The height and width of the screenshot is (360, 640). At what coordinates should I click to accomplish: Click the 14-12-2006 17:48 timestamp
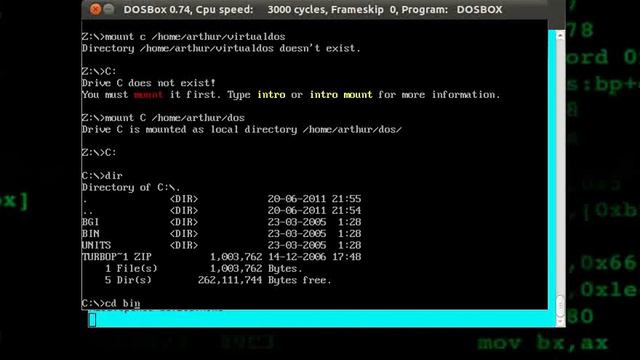[314, 257]
